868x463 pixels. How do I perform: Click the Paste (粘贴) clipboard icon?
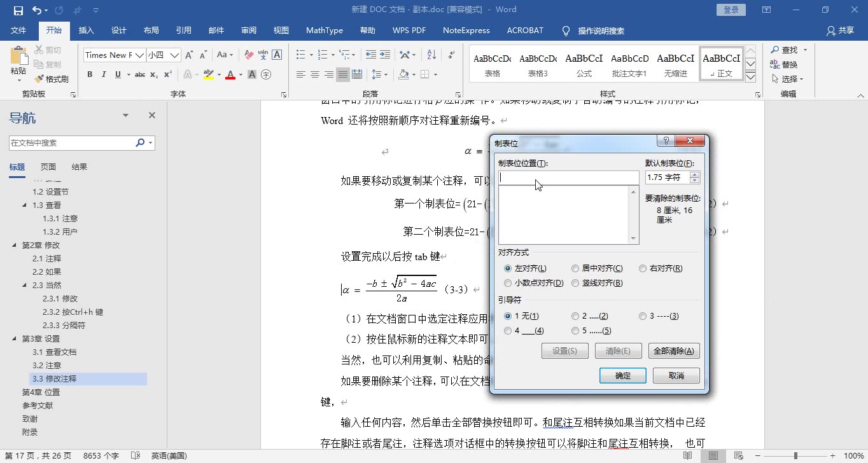coord(18,56)
